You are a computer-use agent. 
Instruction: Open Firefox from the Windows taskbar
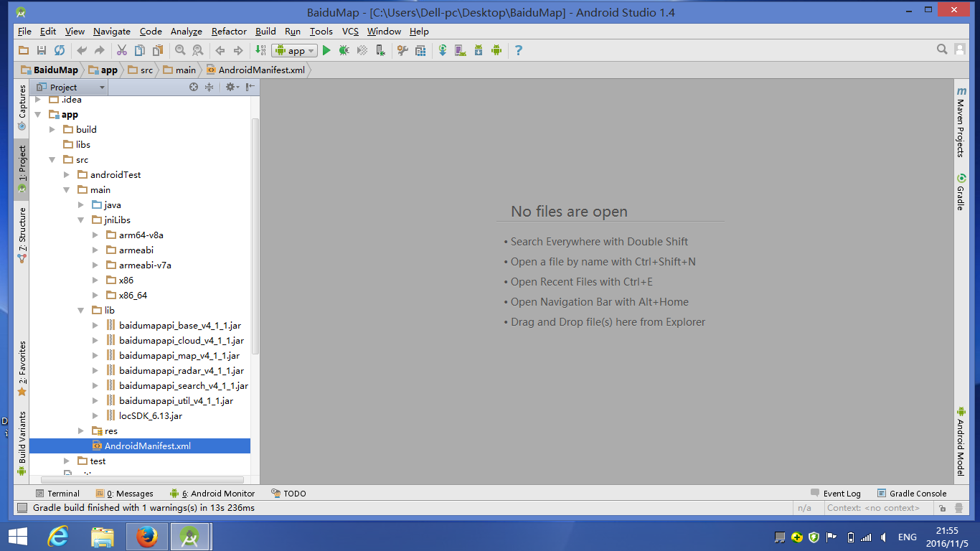147,537
